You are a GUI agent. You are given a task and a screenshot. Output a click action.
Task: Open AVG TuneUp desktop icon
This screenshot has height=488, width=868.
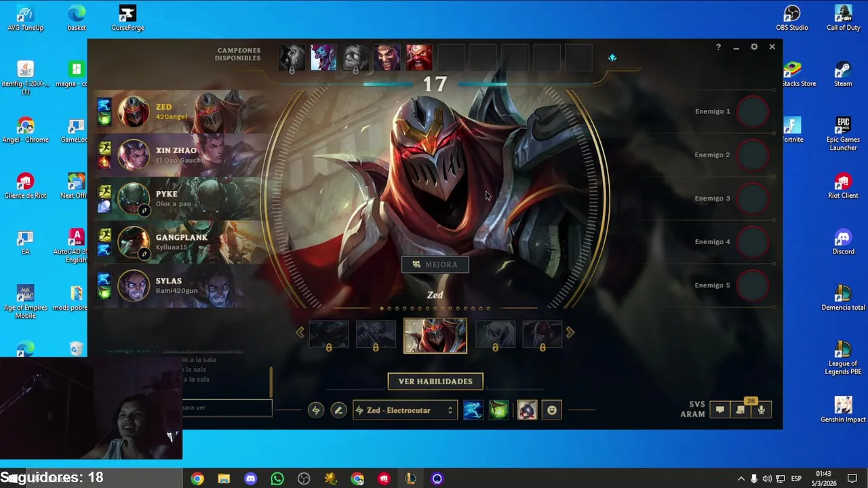[x=25, y=18]
